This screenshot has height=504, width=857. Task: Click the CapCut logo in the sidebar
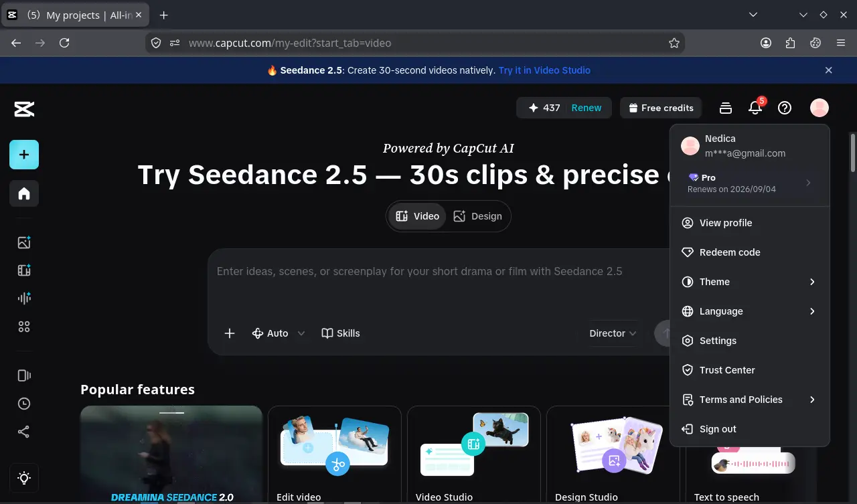tap(24, 109)
